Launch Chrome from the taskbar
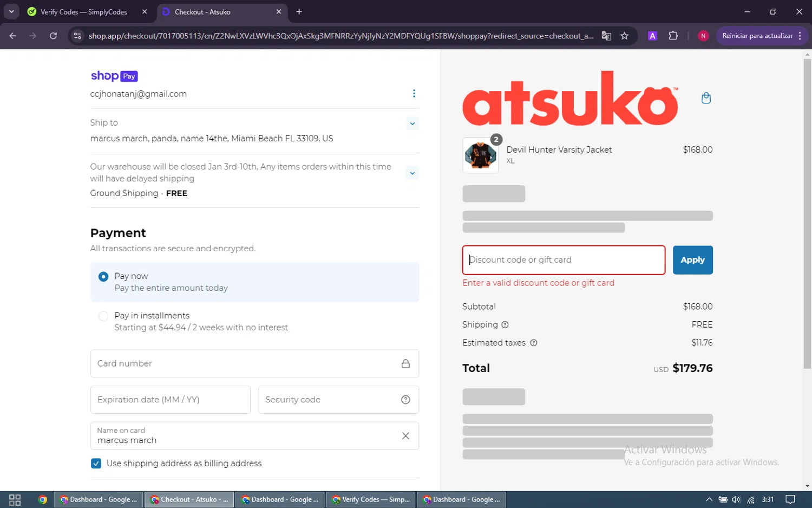Screen dimensions: 812x508 pos(43,500)
